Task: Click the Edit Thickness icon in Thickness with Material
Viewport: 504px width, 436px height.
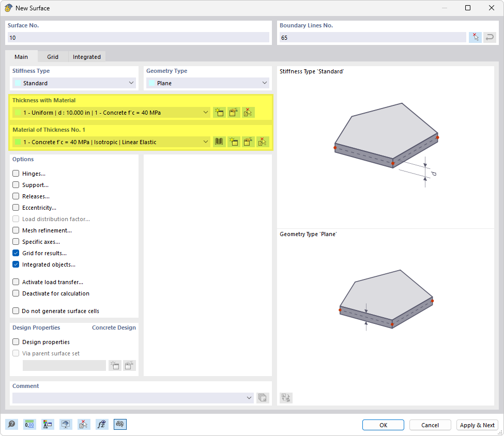Action: (234, 113)
